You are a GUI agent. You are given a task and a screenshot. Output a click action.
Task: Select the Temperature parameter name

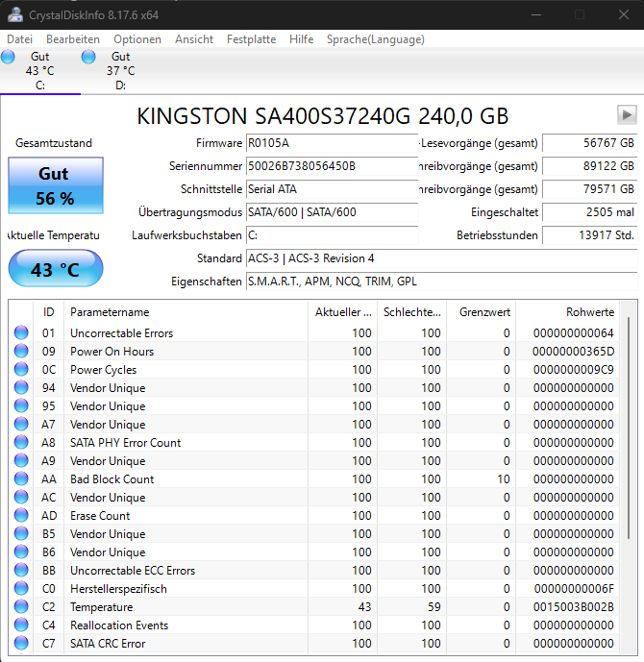pos(101,607)
